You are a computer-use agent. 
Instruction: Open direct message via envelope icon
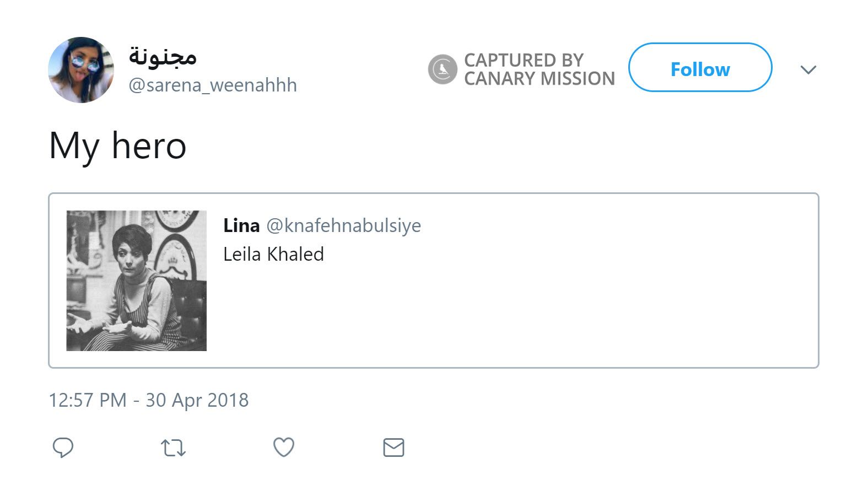(393, 448)
